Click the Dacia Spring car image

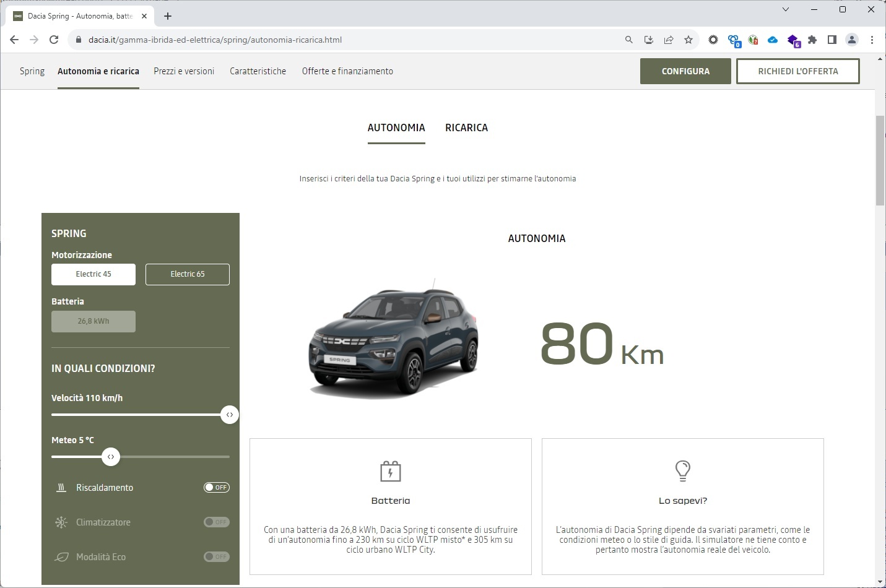point(394,339)
